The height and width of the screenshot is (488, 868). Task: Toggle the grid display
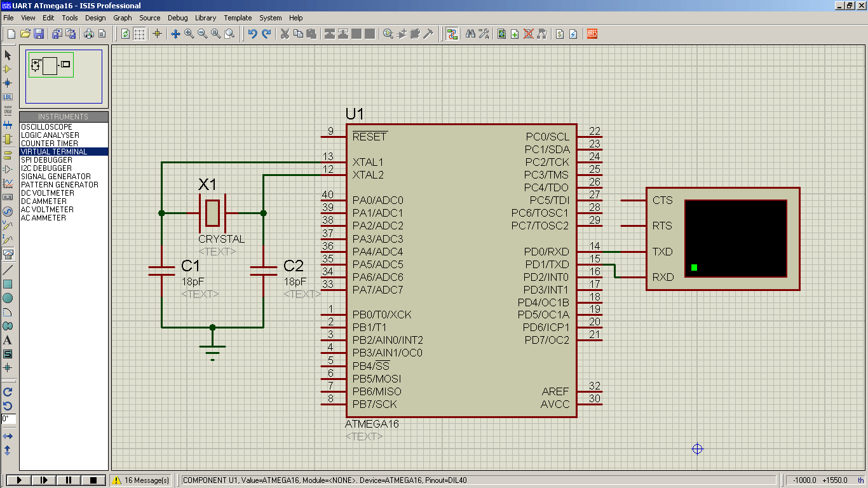pyautogui.click(x=138, y=34)
